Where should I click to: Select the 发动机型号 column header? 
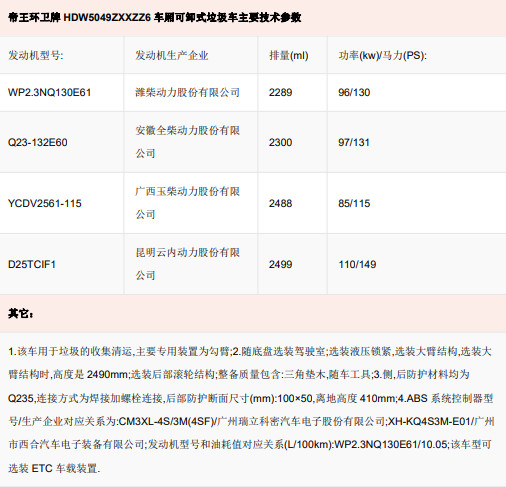[x=36, y=55]
